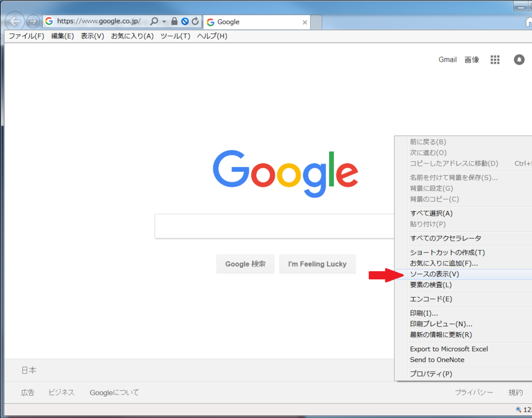Click the security lock icon in address bar

(x=175, y=22)
